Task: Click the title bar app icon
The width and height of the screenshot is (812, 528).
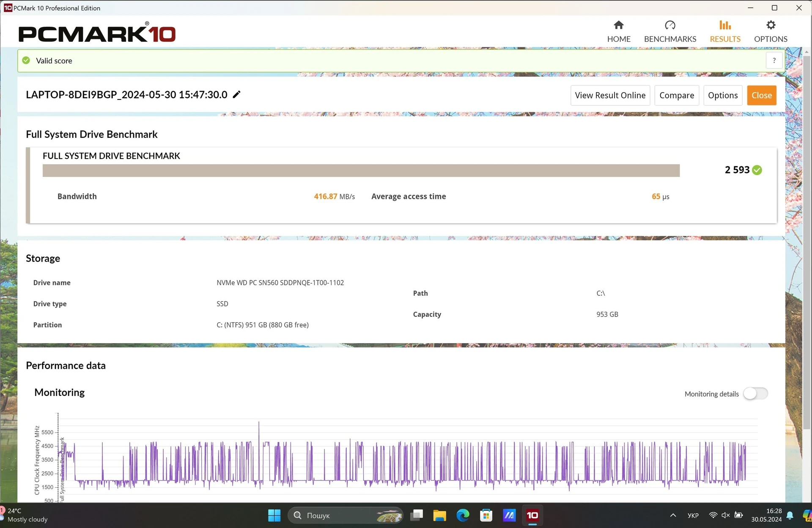Action: coord(8,8)
